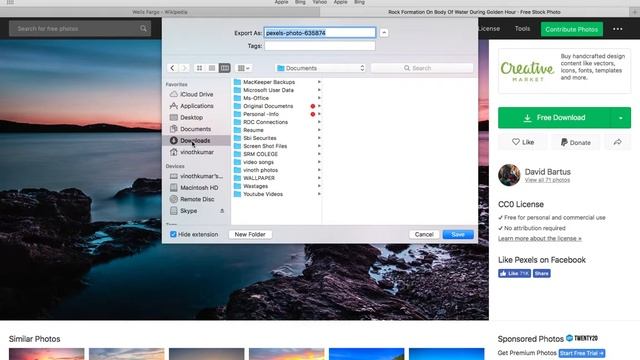Image resolution: width=640 pixels, height=360 pixels.
Task: Click the Donate PayPal button
Action: 576,142
